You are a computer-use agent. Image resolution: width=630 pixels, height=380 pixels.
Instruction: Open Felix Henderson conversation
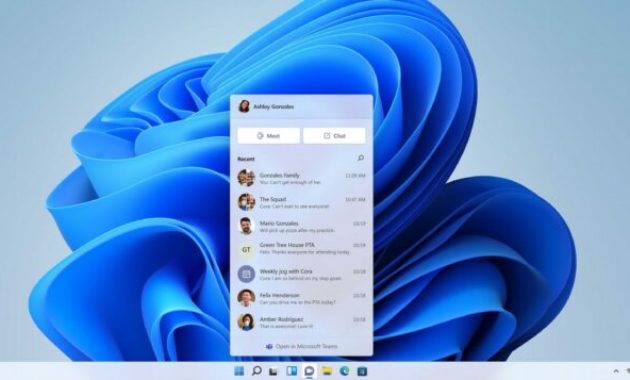(x=301, y=298)
